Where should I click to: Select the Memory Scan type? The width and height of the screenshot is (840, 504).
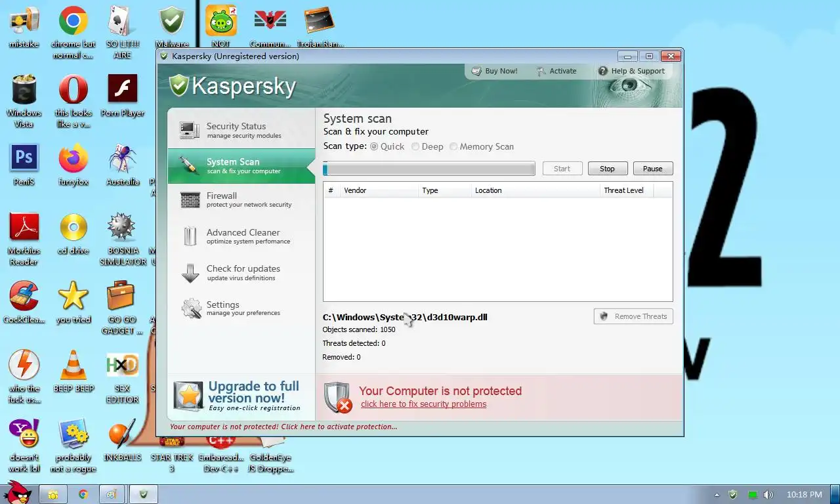[482, 146]
